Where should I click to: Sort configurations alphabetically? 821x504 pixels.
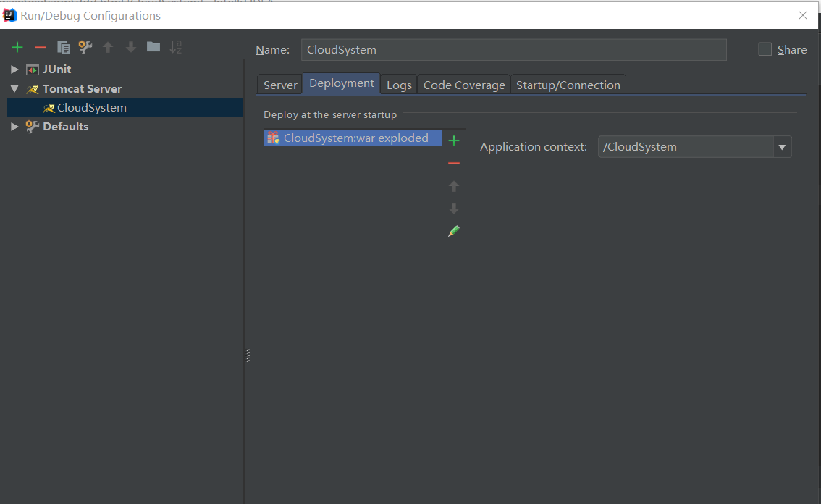coord(176,47)
